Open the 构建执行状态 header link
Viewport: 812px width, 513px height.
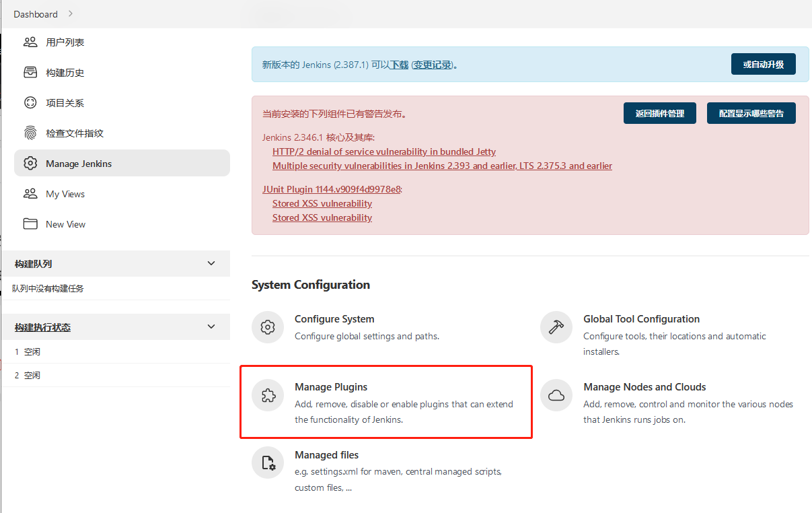point(42,327)
